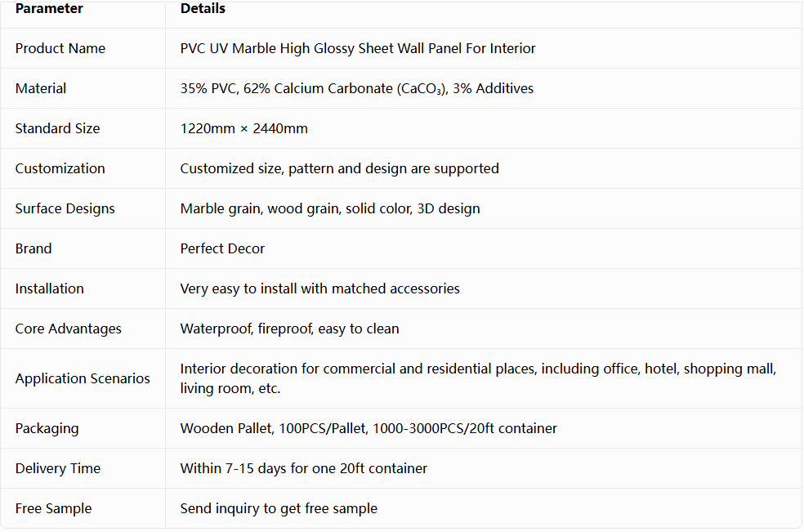Click the Details column header
This screenshot has height=532, width=804.
coord(203,9)
